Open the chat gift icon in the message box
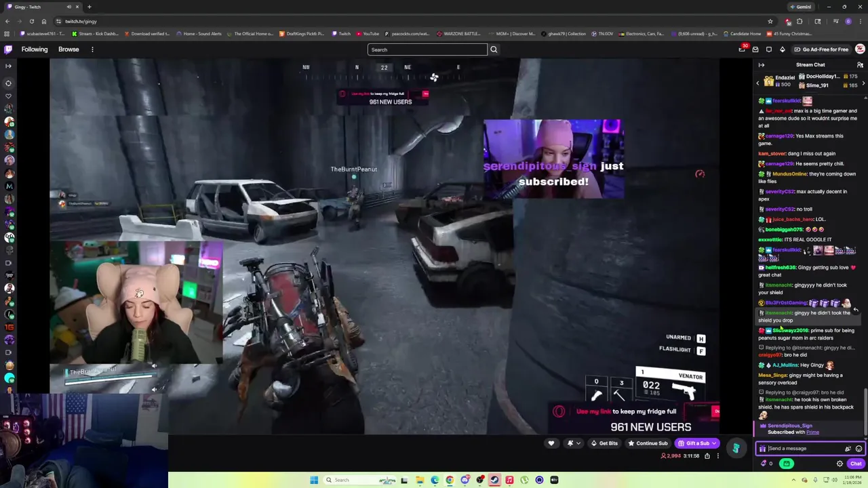Screen dimensions: 868x488 click(762, 449)
